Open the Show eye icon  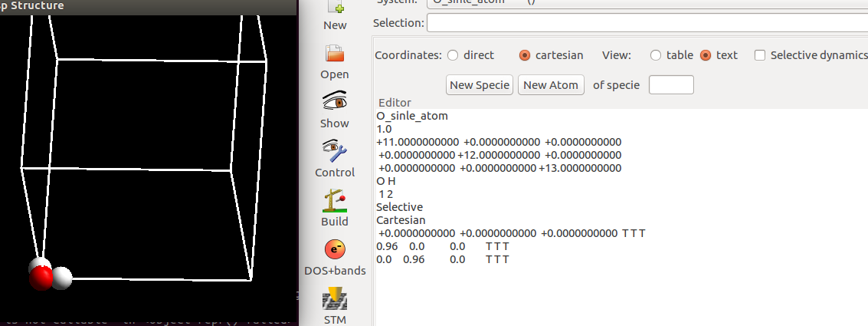coord(335,102)
